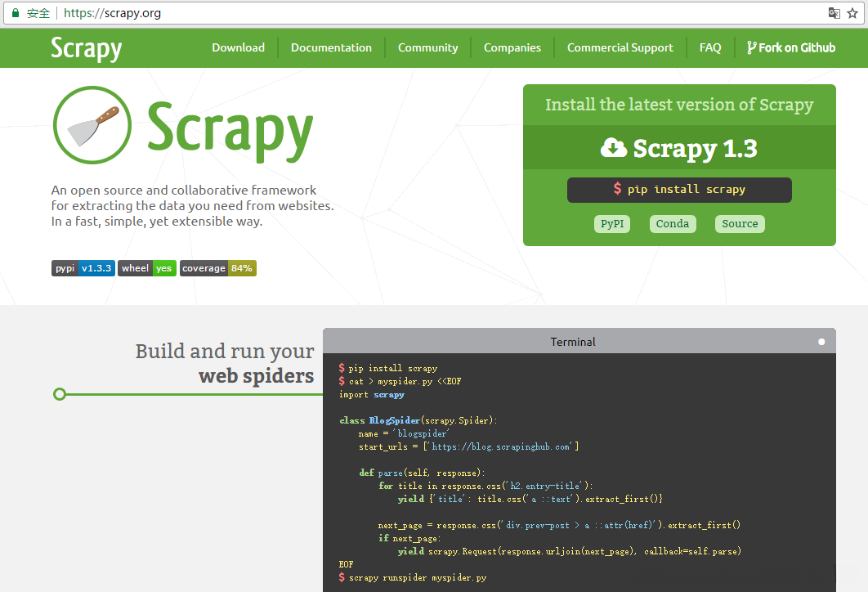Click the 'Install the latest version of Scrapy' heading
Viewport: 868px width, 592px height.
click(679, 105)
